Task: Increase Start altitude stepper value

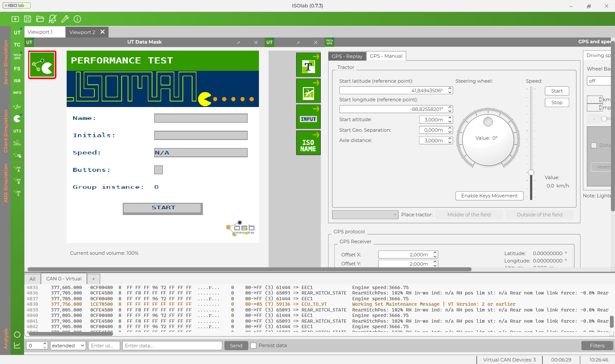Action: pyautogui.click(x=450, y=118)
